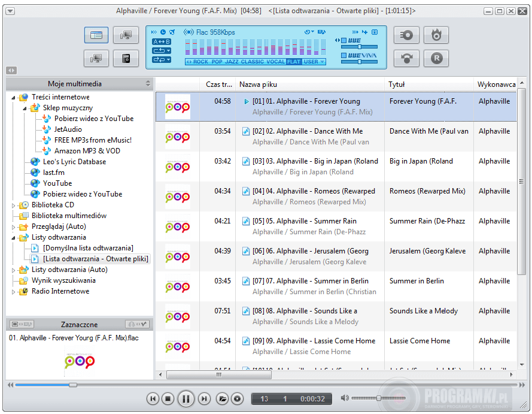Viewport: 532px width, 414px height.
Task: Select the YouTube tree item
Action: [57, 183]
